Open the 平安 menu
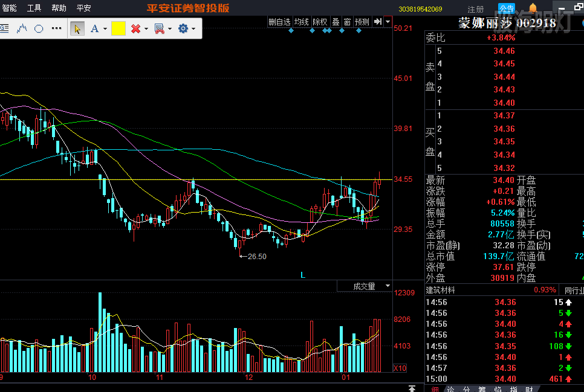This screenshot has height=392, width=584. [x=84, y=8]
